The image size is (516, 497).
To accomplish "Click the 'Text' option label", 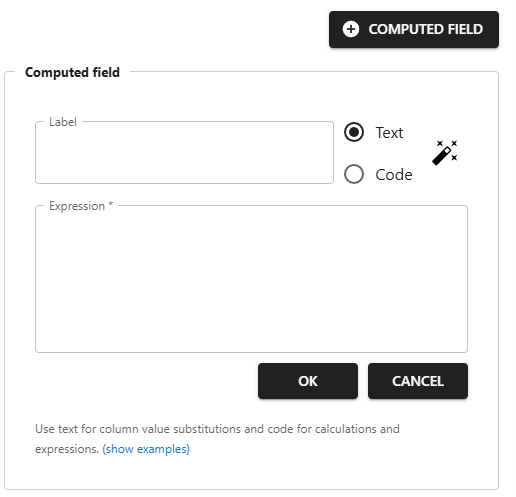I will [x=389, y=133].
